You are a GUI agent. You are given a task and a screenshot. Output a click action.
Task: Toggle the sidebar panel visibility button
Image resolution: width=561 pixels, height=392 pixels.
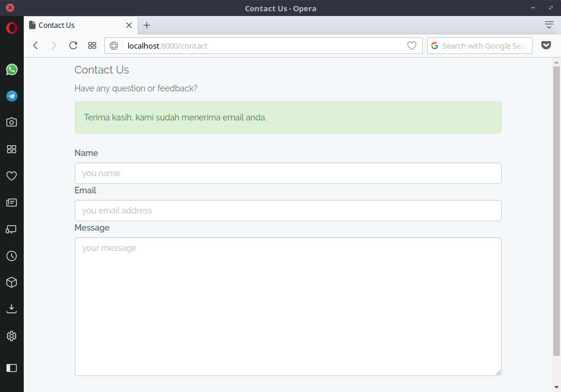[11, 368]
